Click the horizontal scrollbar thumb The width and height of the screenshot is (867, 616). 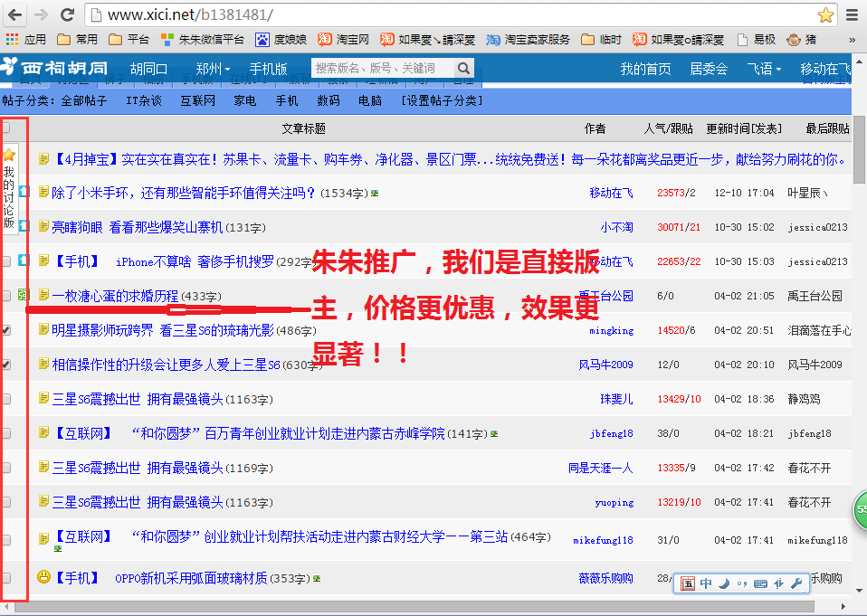click(x=414, y=607)
